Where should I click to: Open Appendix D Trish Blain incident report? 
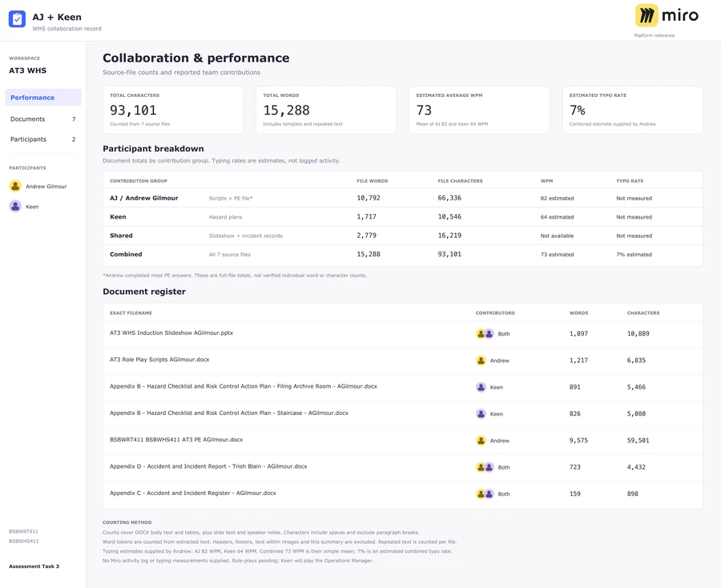(x=208, y=466)
